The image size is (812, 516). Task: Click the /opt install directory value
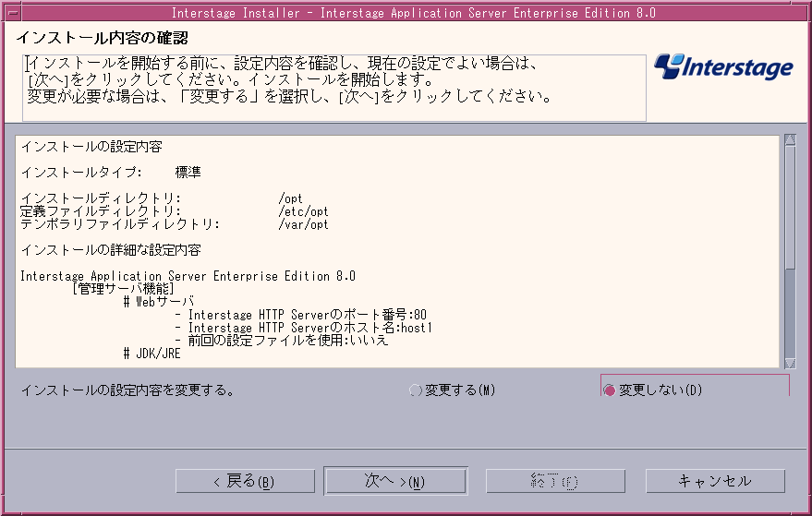(x=290, y=198)
